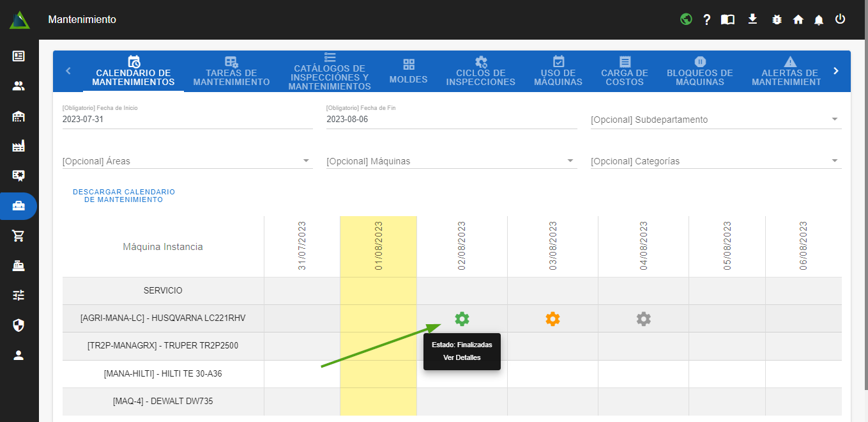Open the notifications bell icon

(x=819, y=20)
